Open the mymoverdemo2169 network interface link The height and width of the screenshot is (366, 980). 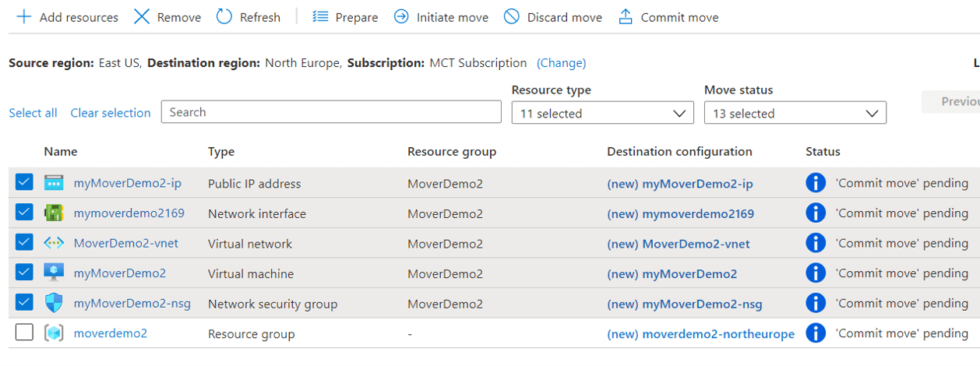tap(129, 213)
